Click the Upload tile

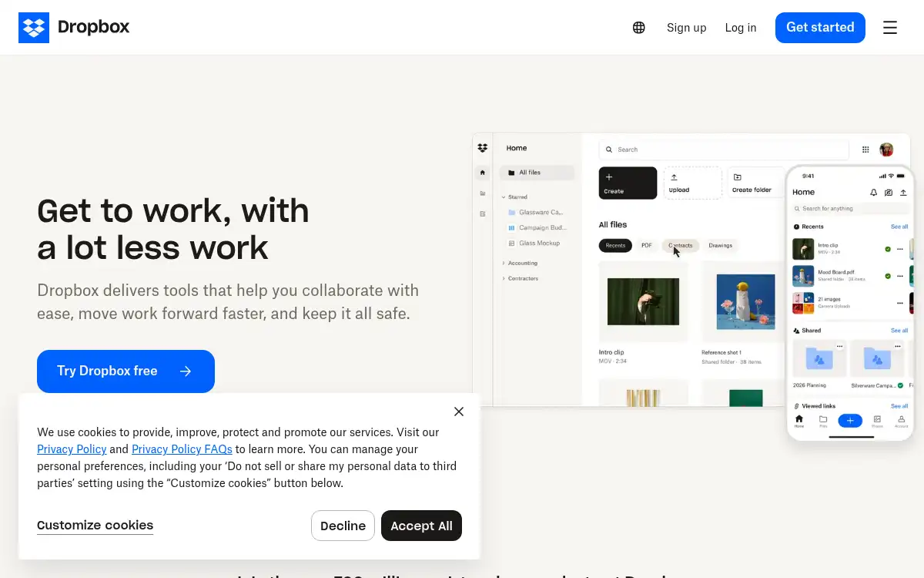point(693,183)
